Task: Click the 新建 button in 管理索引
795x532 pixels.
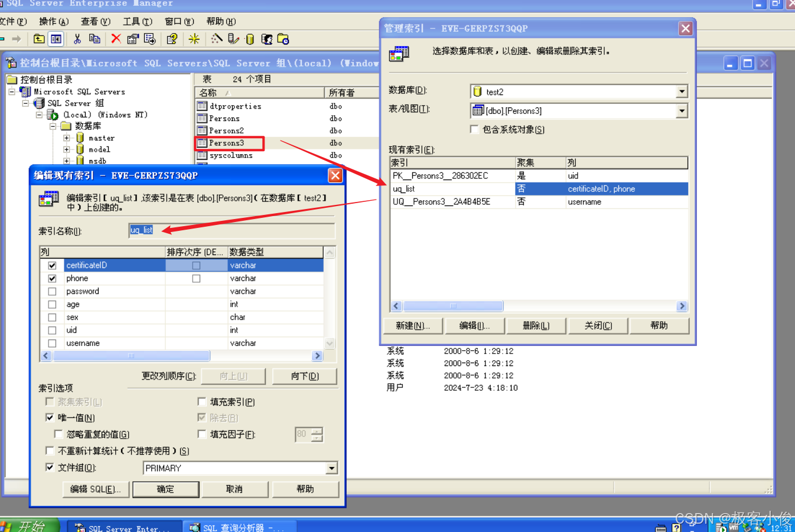Action: click(x=413, y=325)
